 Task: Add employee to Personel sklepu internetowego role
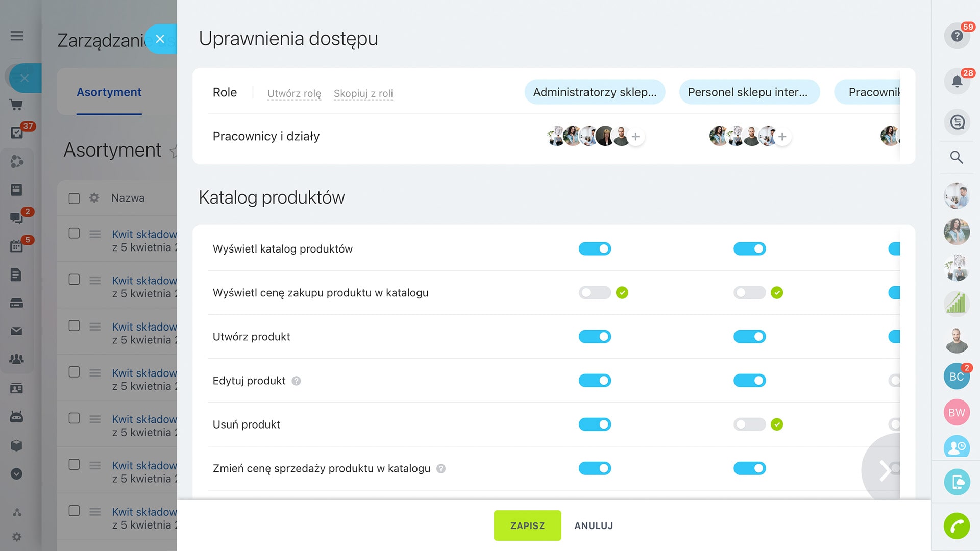point(782,137)
